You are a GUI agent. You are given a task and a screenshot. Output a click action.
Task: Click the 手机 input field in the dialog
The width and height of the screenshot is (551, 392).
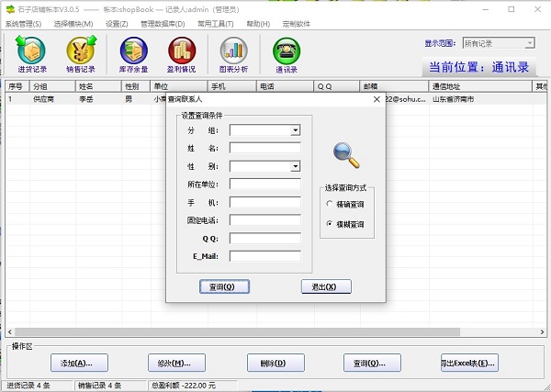coord(265,202)
